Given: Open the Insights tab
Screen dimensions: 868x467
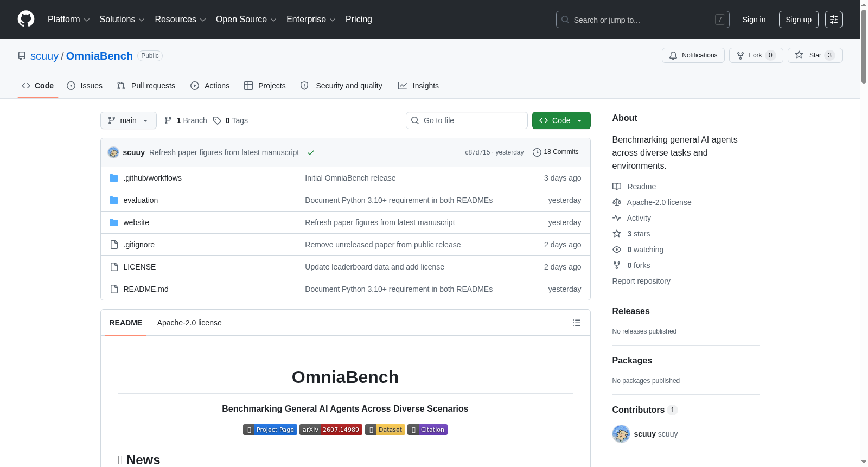Looking at the screenshot, I should 418,86.
